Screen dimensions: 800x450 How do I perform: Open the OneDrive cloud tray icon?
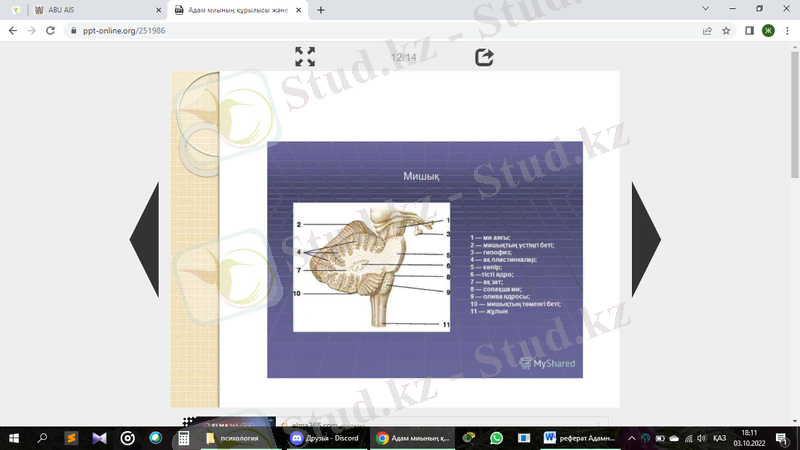674,438
